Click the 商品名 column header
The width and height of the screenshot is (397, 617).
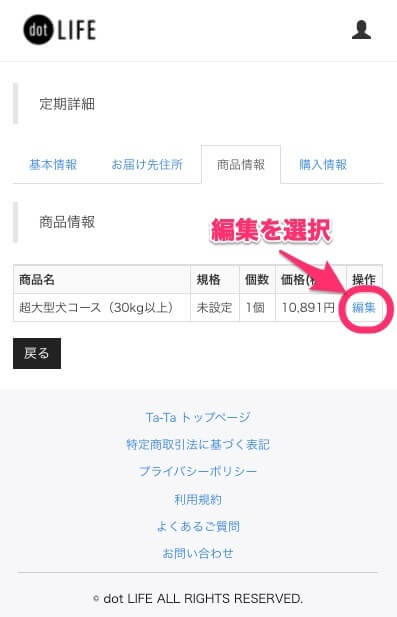pyautogui.click(x=102, y=279)
